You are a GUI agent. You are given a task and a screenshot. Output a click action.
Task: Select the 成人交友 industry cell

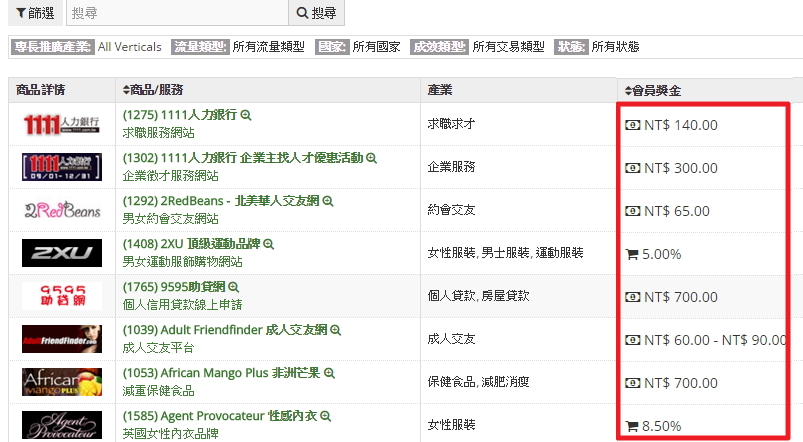(451, 339)
